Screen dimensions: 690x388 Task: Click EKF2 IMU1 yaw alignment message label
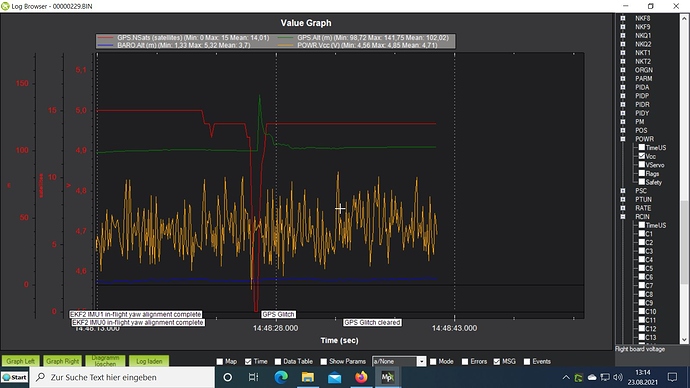136,315
